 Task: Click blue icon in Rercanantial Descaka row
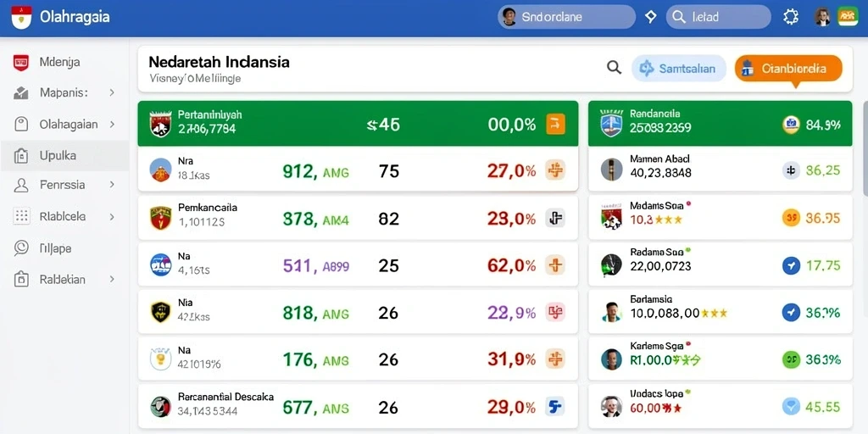pos(555,407)
